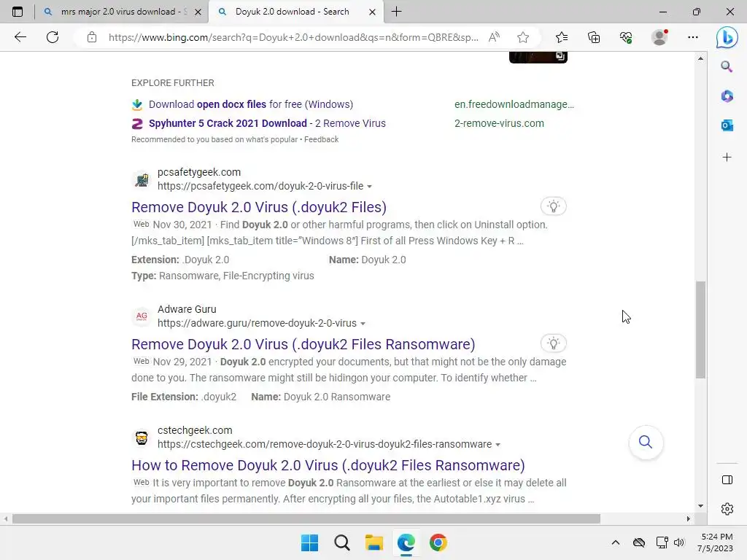Expand cstechgeek URL dropdown arrow
747x560 pixels.
click(498, 445)
